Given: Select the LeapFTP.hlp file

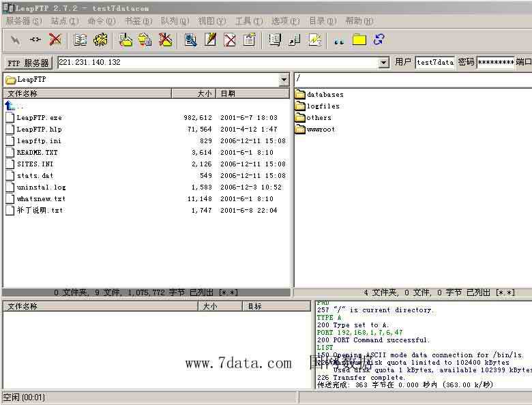Looking at the screenshot, I should point(40,130).
